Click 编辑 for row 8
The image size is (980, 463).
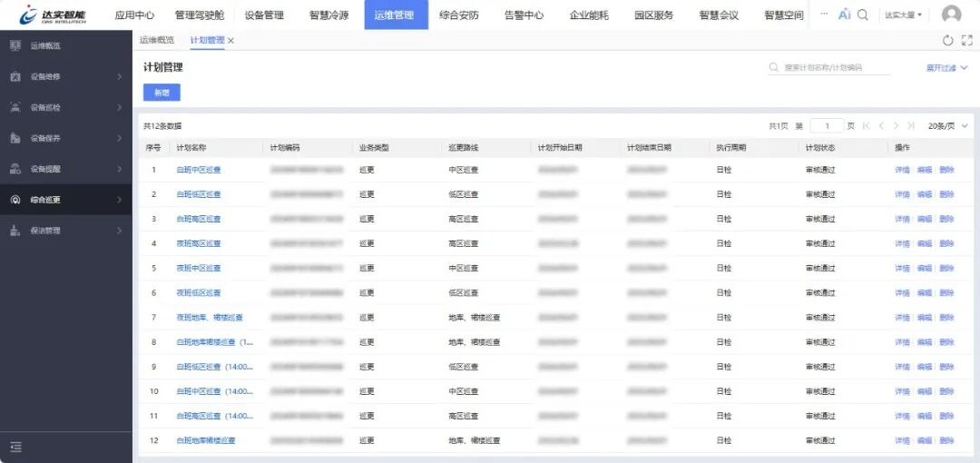(x=925, y=342)
